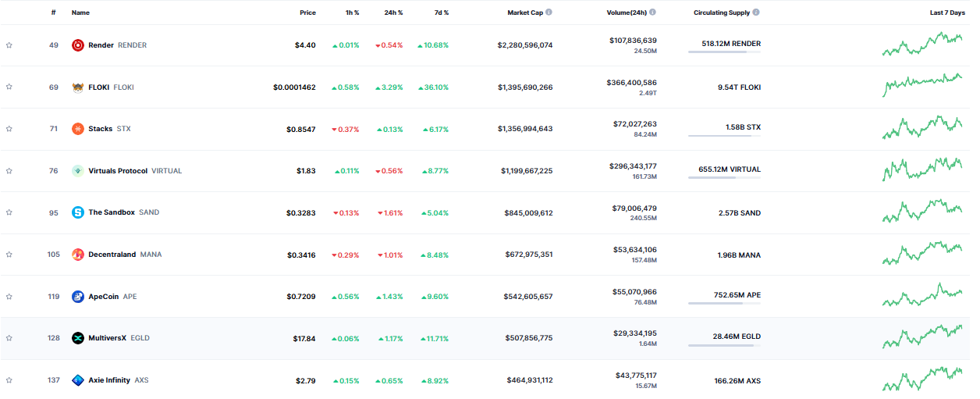Viewport: 980px width, 399px height.
Task: Open Stacks 7-day sparkline chart
Action: [922, 128]
